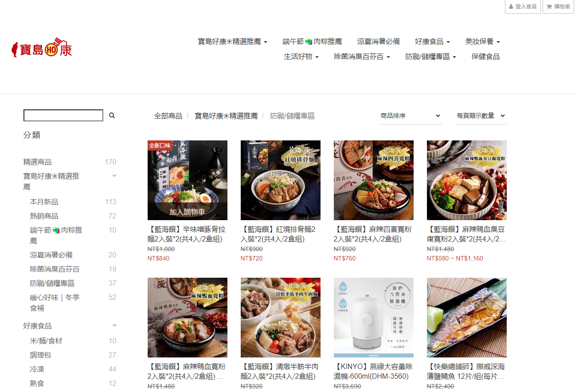Viewport: 575px width, 392px height.
Task: Open 紅燒排骨麵 product thumbnail
Action: pyautogui.click(x=281, y=180)
